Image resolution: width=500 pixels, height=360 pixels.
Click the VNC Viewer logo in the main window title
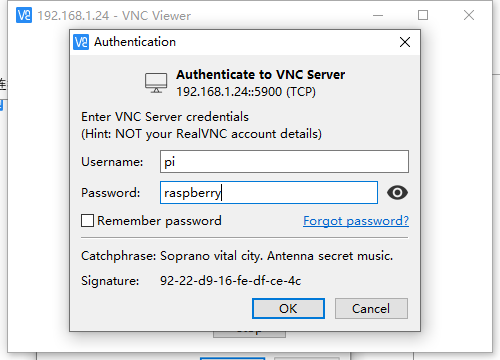tap(24, 15)
